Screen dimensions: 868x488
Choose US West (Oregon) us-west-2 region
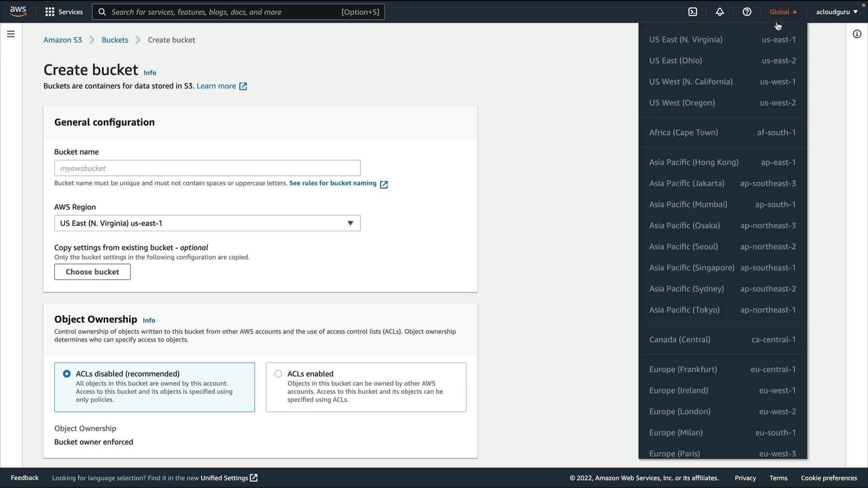722,103
